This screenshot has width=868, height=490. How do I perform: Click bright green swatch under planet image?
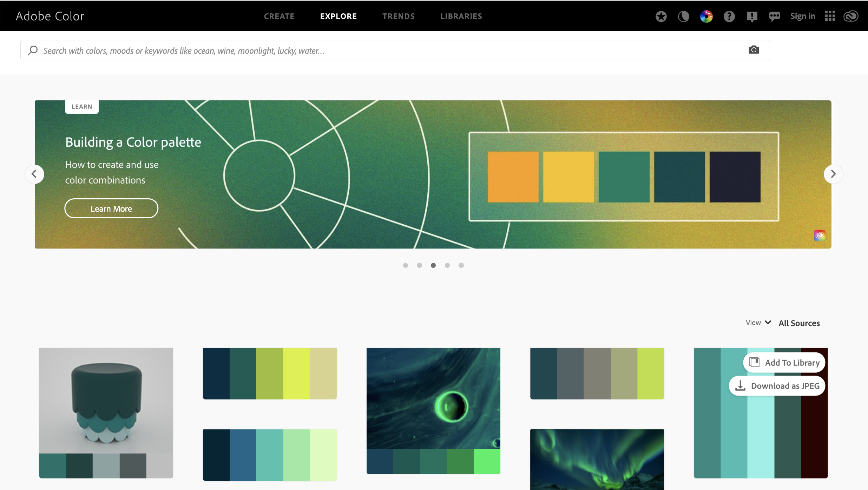click(x=487, y=462)
